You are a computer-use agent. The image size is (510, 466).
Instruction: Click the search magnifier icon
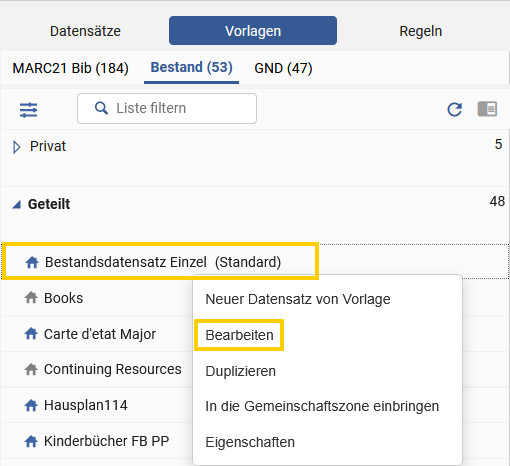pyautogui.click(x=101, y=108)
